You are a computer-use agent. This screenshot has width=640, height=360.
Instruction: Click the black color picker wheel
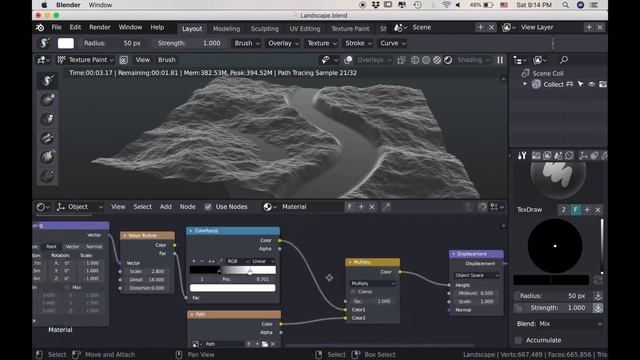pyautogui.click(x=555, y=246)
